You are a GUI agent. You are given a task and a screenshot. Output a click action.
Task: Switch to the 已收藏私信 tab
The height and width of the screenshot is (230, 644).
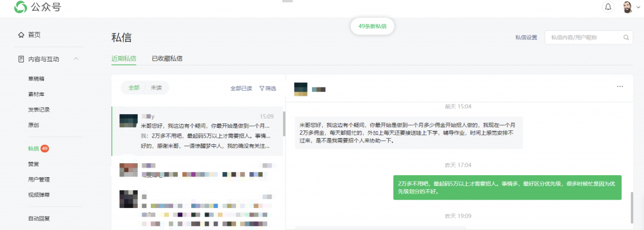coord(167,59)
